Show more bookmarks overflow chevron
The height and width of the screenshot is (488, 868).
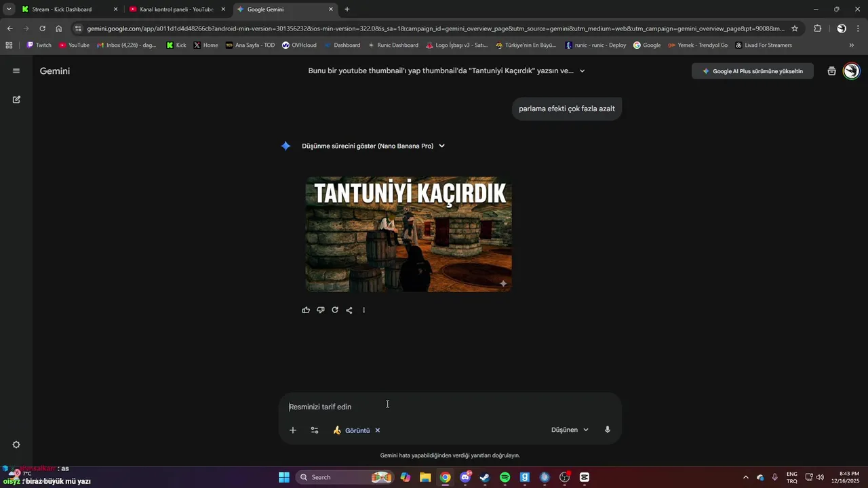[852, 45]
